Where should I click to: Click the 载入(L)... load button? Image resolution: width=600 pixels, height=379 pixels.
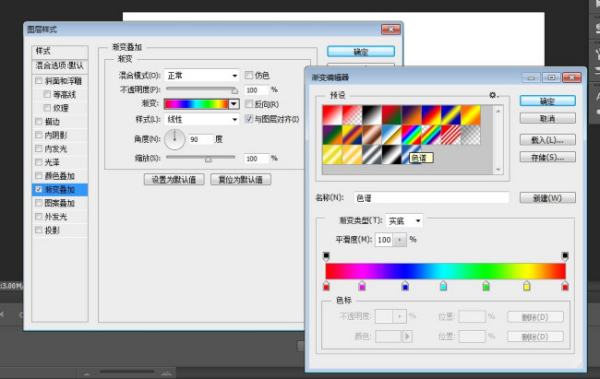548,140
